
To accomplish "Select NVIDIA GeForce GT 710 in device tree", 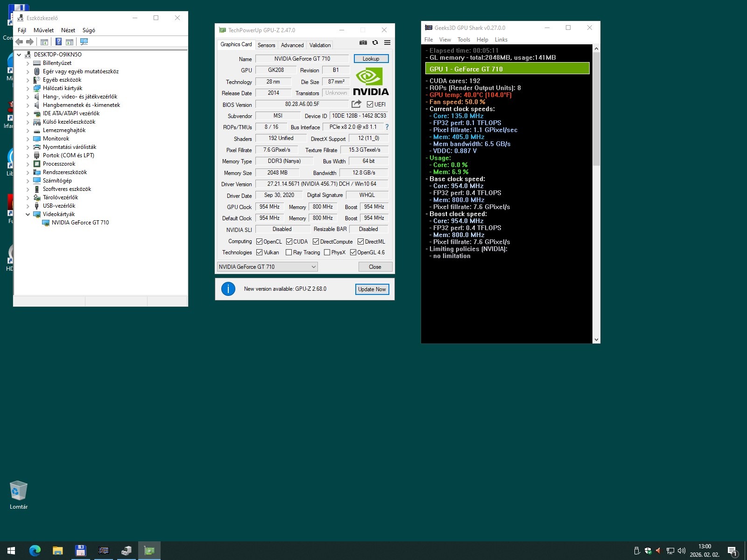I will [80, 223].
